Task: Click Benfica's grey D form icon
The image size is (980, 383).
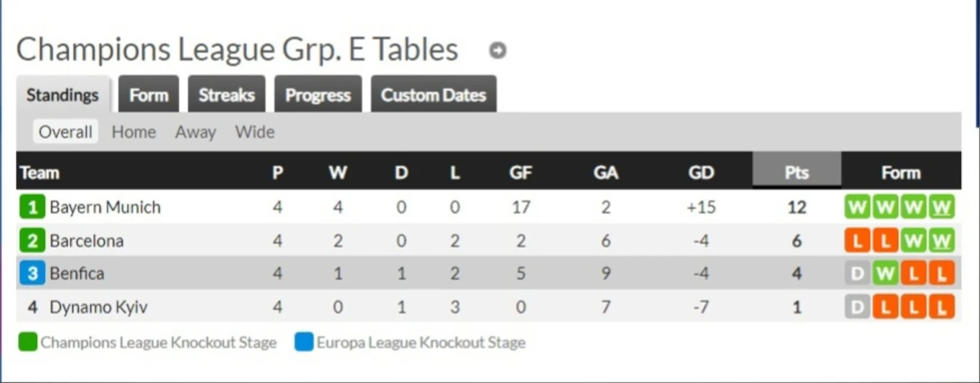Action: (x=857, y=274)
